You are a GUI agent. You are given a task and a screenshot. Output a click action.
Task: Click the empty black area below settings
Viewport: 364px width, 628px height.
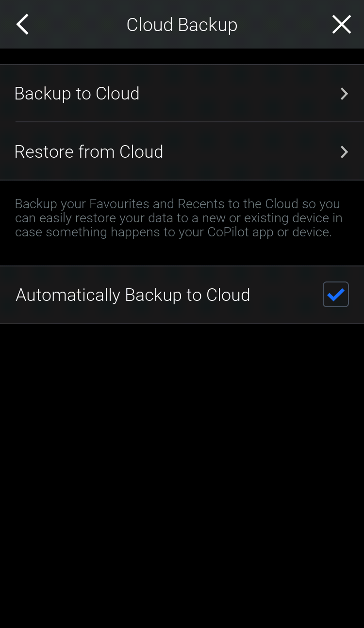182,461
